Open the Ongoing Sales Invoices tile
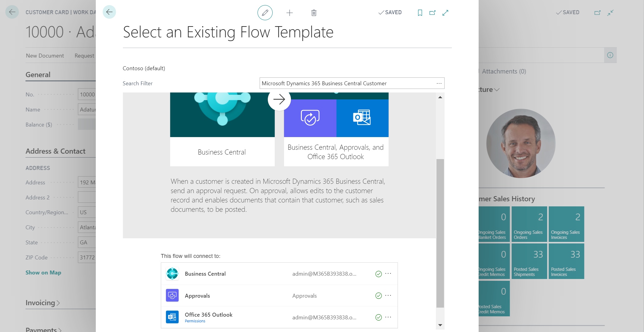644x332 pixels. click(x=566, y=224)
